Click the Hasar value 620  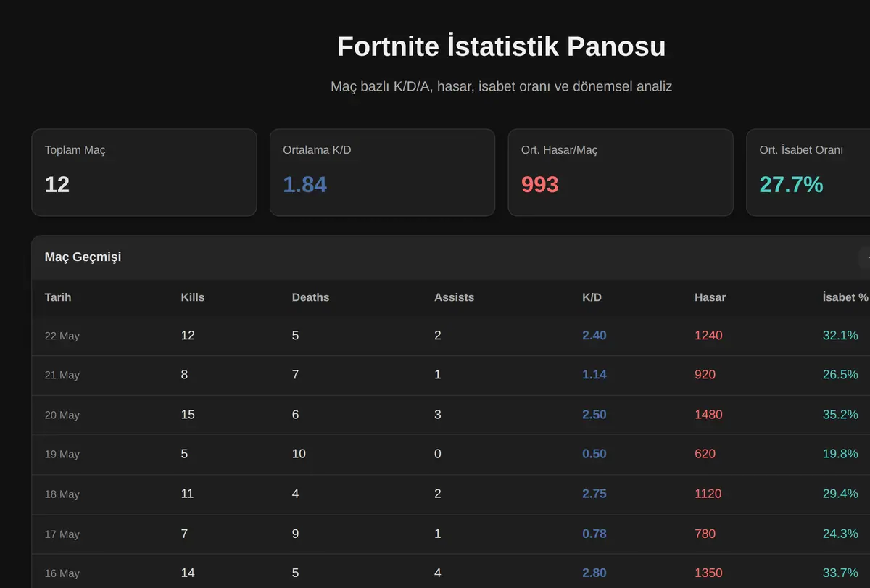coord(705,454)
